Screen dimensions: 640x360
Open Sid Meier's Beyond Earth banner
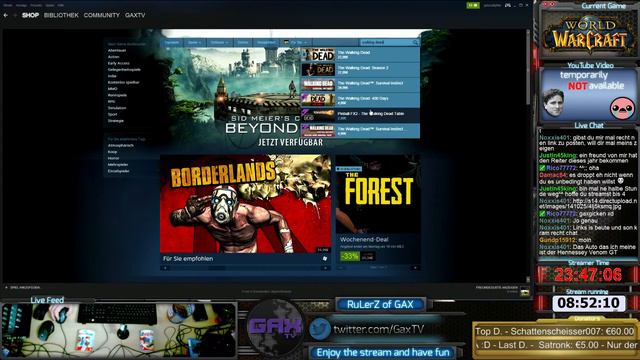tap(231, 98)
